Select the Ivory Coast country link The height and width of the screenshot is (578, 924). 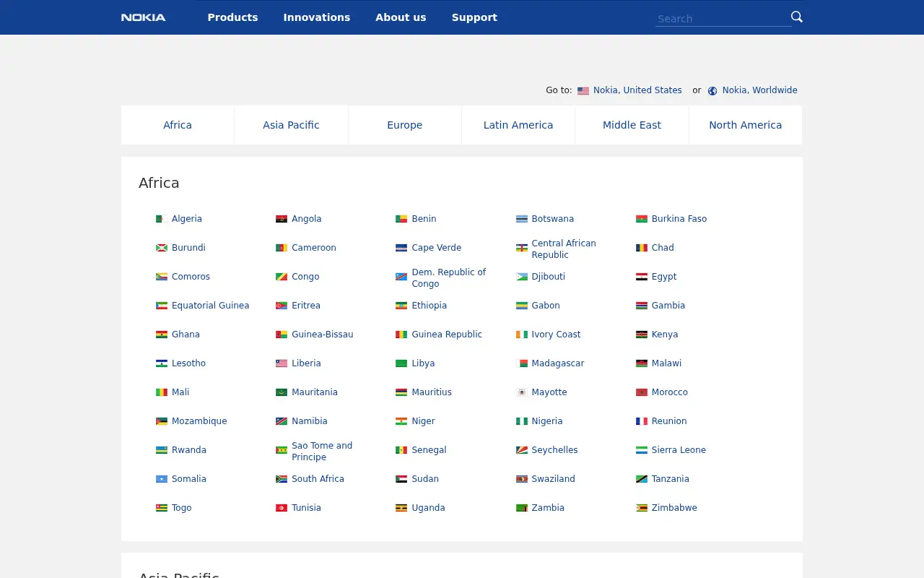coord(556,335)
